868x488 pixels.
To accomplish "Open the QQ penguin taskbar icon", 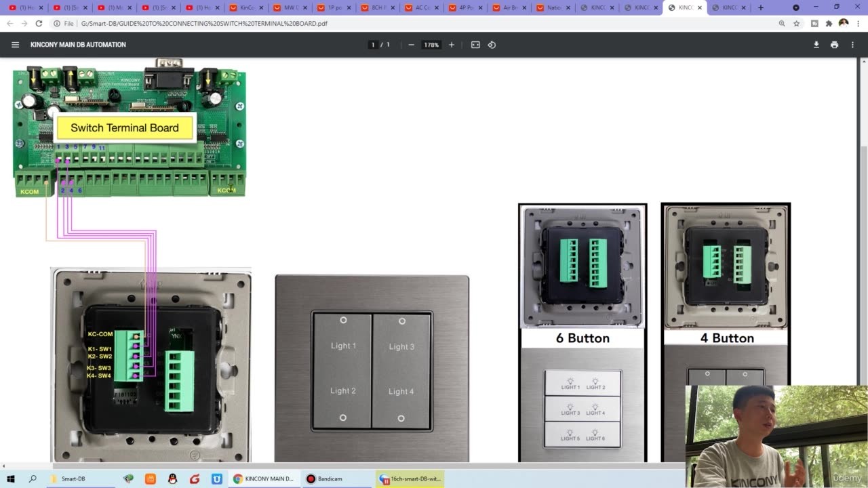I will (172, 479).
